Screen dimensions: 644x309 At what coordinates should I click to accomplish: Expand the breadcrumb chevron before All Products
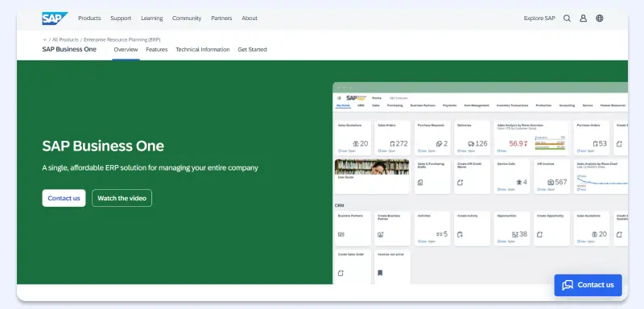(x=44, y=39)
